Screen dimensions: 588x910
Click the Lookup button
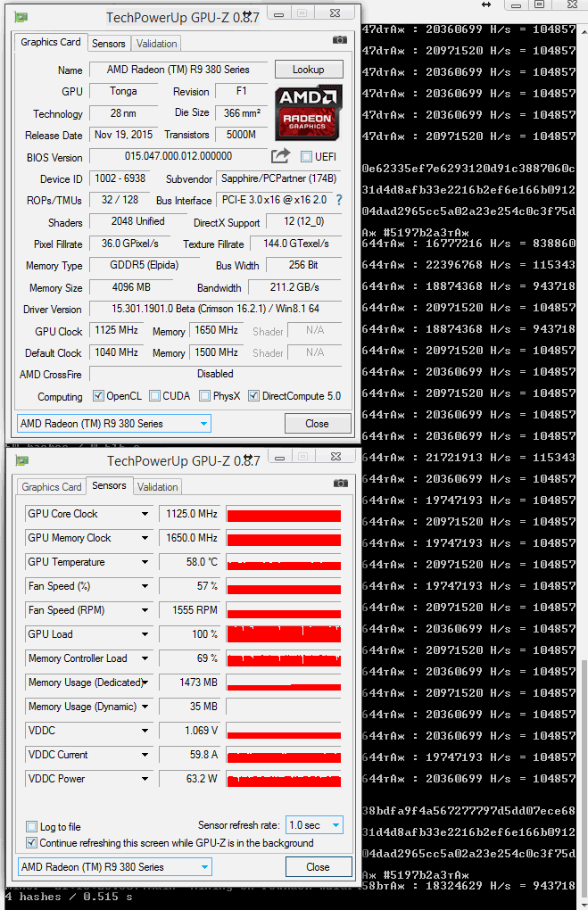pos(308,69)
